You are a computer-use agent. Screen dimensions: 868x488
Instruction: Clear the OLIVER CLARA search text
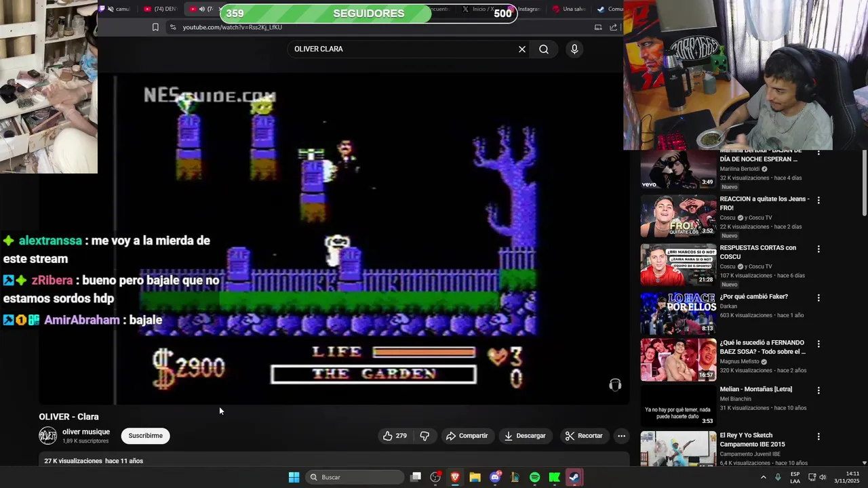pyautogui.click(x=522, y=49)
